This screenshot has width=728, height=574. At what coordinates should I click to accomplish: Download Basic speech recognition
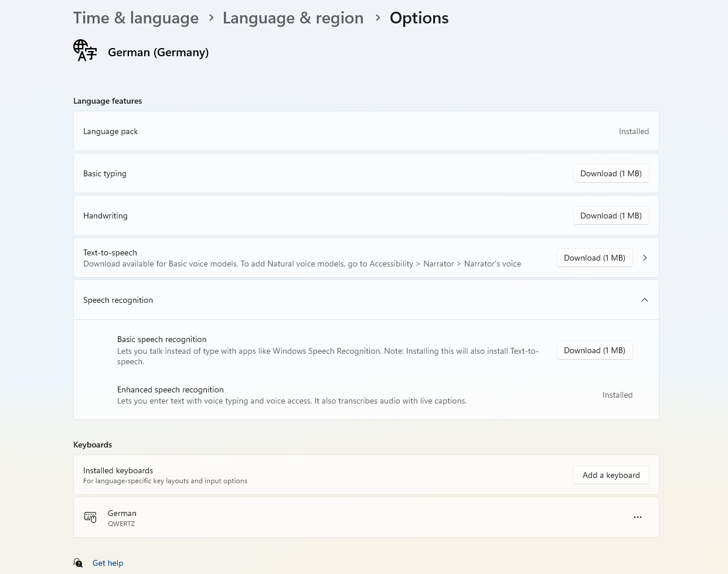click(x=594, y=350)
